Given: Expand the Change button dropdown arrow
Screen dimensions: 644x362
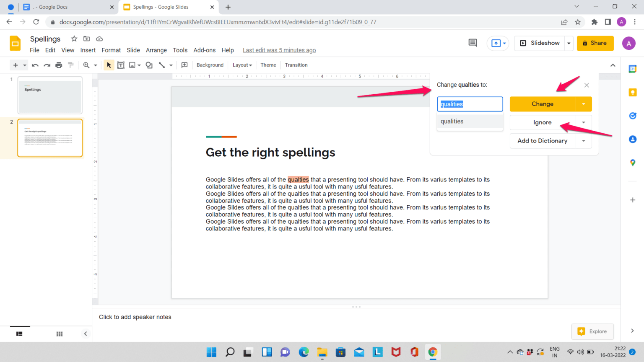Looking at the screenshot, I should 584,104.
